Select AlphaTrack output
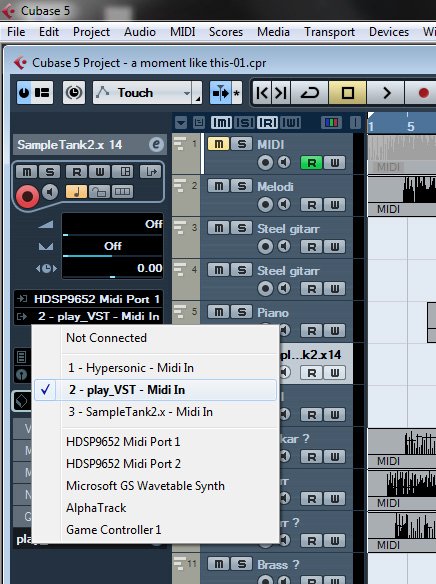The image size is (436, 584). point(156,508)
